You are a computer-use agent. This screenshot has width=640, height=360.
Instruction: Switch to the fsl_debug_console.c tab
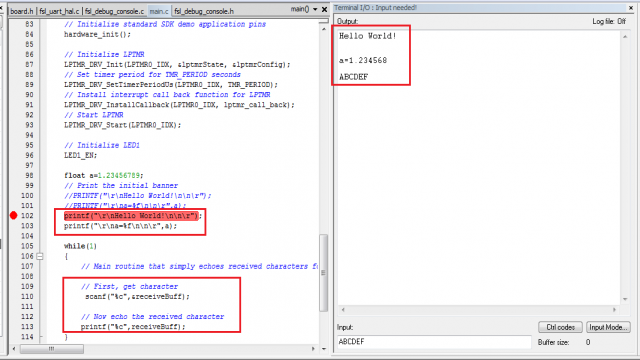click(x=114, y=11)
